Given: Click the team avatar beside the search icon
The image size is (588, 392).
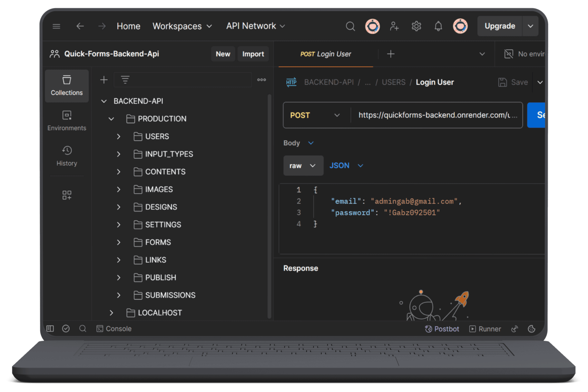Looking at the screenshot, I should point(373,26).
